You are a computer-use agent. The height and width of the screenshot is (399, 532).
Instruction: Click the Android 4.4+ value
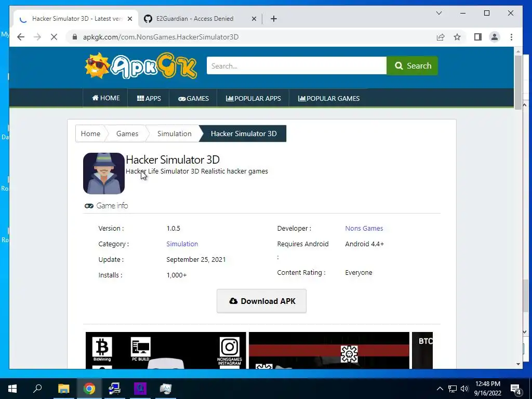pos(364,244)
